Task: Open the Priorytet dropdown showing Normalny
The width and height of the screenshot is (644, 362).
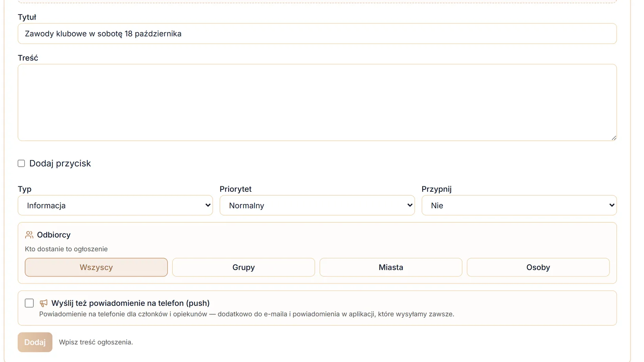Action: coord(317,206)
